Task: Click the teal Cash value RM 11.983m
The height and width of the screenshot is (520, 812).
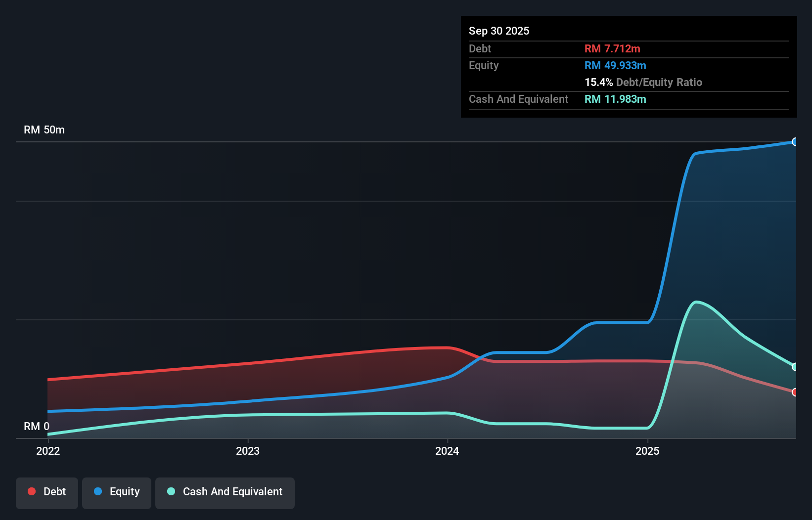Action: (x=615, y=99)
